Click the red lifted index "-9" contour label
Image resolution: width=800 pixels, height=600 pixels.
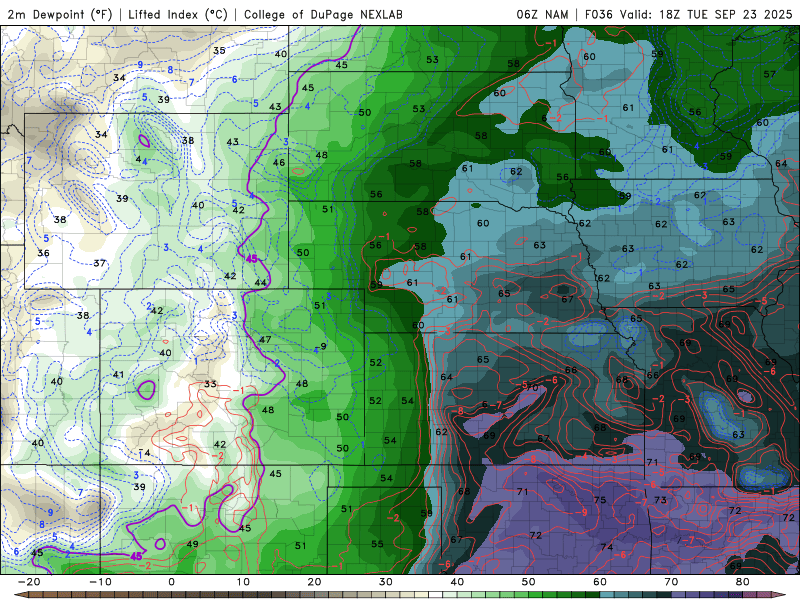click(x=581, y=512)
